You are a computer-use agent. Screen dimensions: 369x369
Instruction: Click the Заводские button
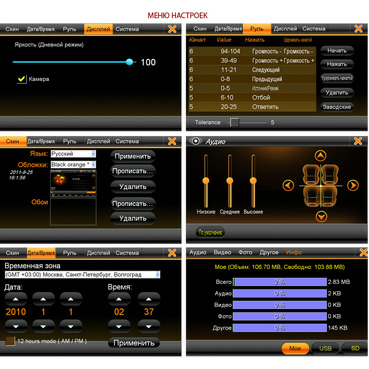coord(337,107)
